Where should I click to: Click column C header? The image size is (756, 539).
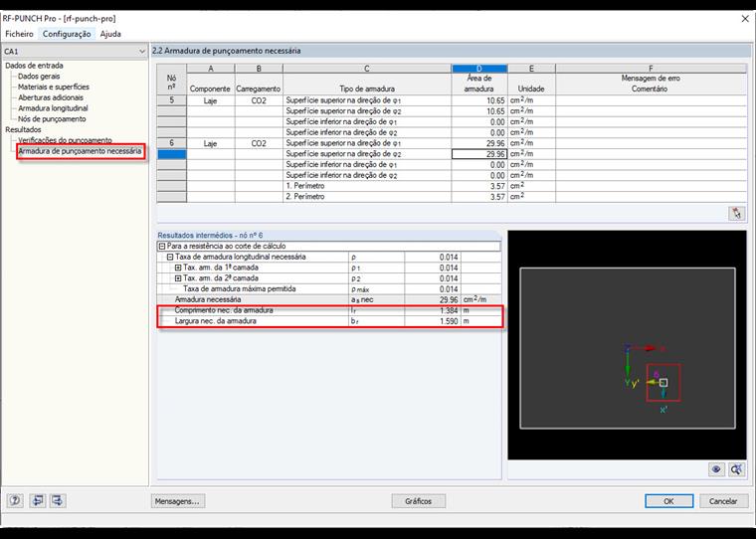(x=367, y=69)
